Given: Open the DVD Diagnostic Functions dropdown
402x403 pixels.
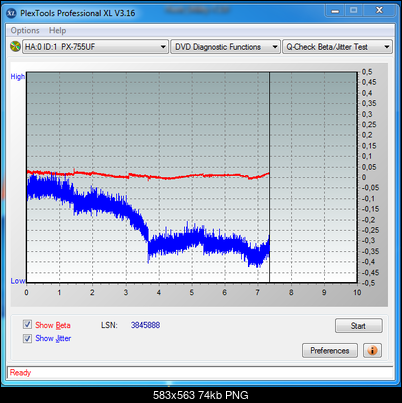Looking at the screenshot, I should point(225,47).
